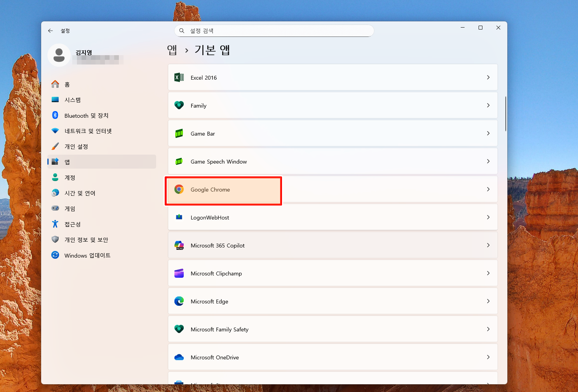Open the 김지영 account profile

pyautogui.click(x=85, y=56)
